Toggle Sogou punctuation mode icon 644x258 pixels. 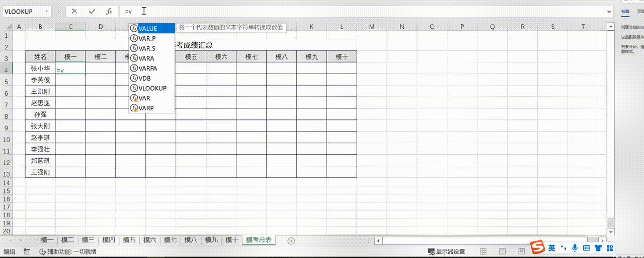point(563,248)
